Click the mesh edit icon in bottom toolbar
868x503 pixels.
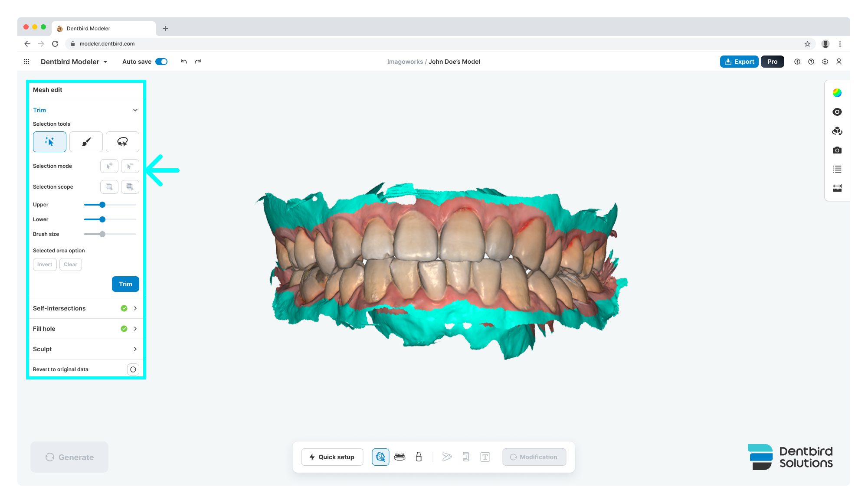click(x=380, y=457)
